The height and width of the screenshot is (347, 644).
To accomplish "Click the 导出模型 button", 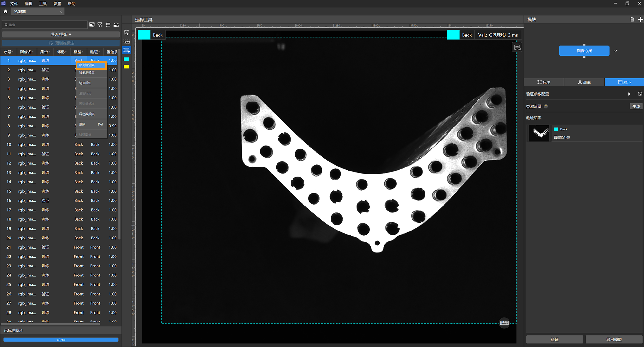I will coord(614,339).
